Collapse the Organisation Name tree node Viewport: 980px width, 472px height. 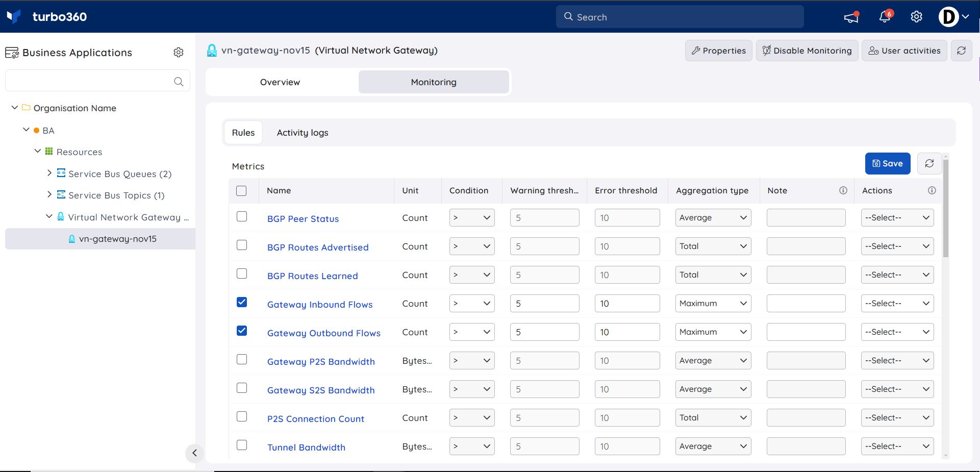pos(15,108)
